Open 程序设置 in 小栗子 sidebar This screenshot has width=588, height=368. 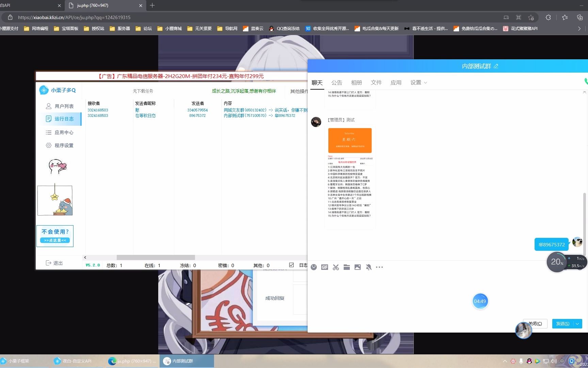[59, 145]
